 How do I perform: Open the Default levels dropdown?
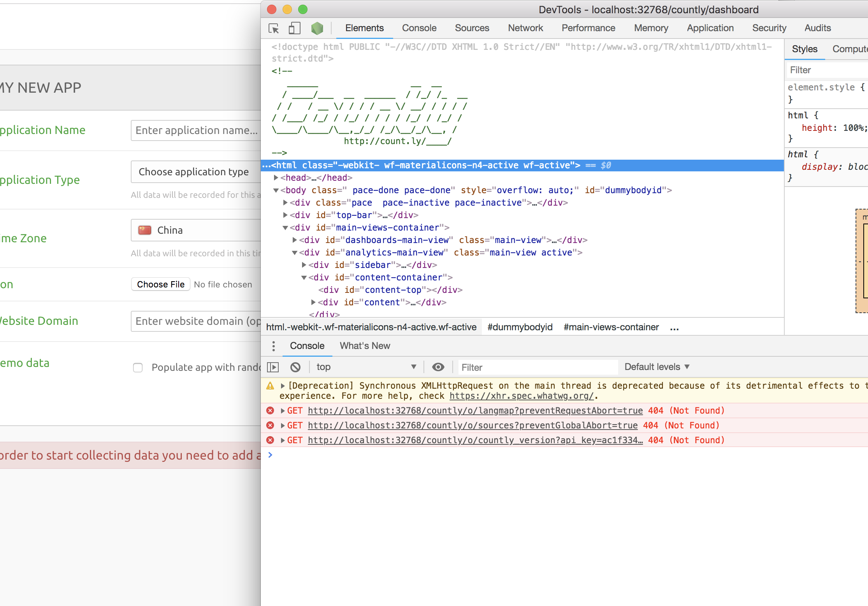(x=657, y=367)
